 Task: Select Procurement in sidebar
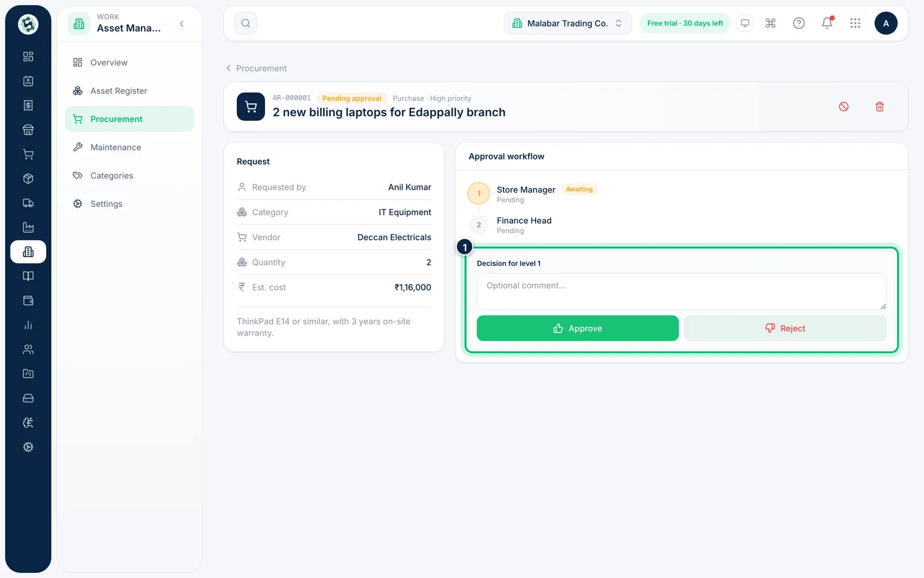click(x=129, y=119)
